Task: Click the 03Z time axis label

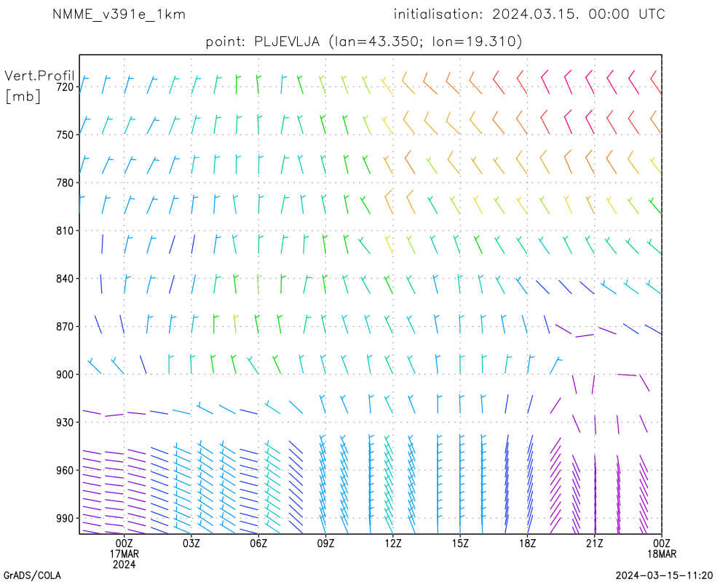Action: [191, 543]
